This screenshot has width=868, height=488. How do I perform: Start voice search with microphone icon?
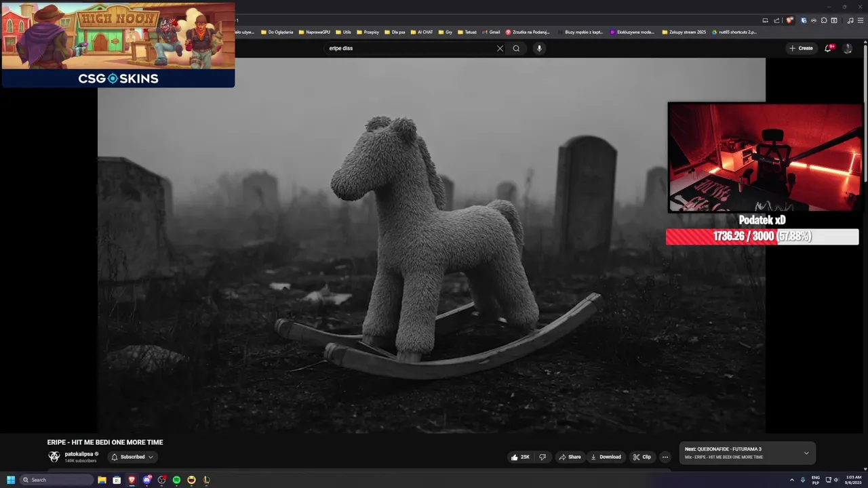539,48
